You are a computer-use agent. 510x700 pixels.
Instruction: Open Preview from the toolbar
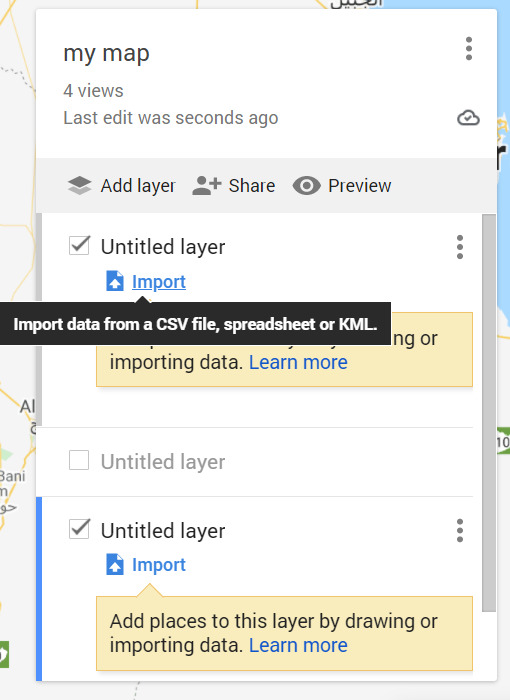(360, 186)
